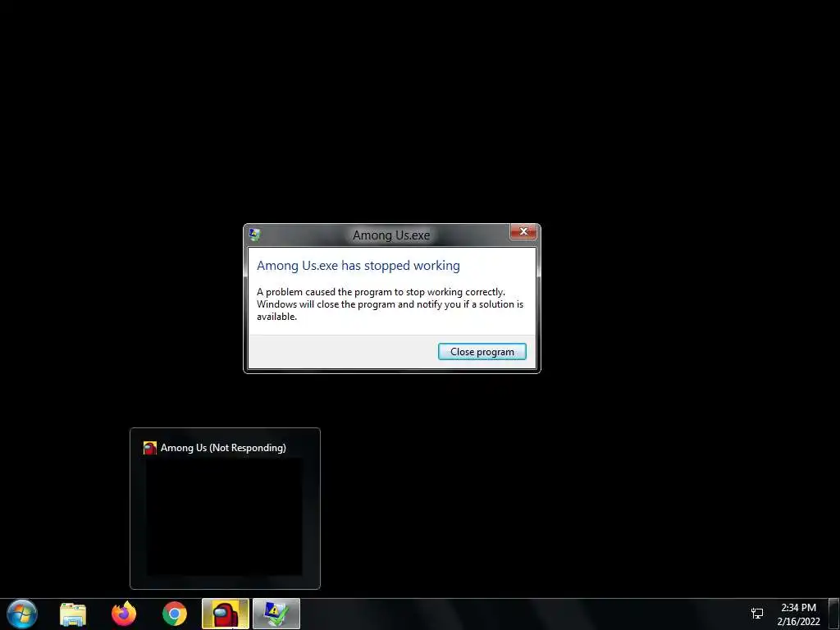
Task: Launch Firefox from the taskbar
Action: pyautogui.click(x=124, y=614)
